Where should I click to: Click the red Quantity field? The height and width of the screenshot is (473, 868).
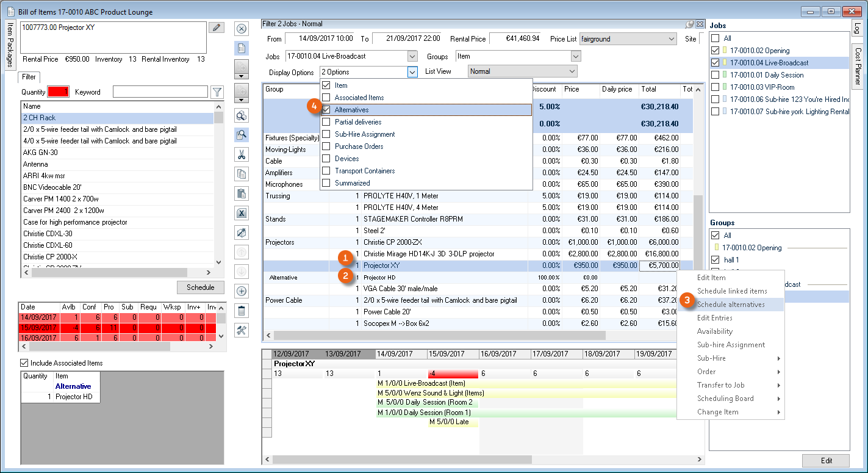point(59,92)
